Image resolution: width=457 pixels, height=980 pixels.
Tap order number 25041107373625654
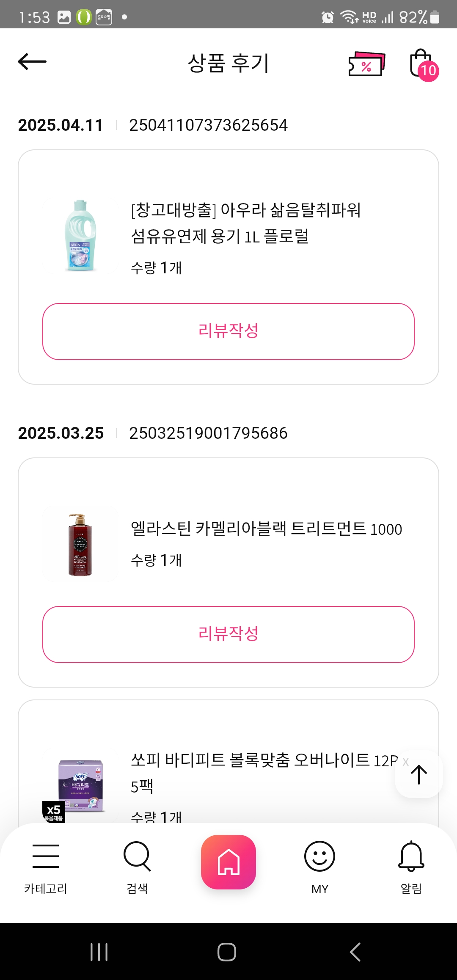coord(208,125)
